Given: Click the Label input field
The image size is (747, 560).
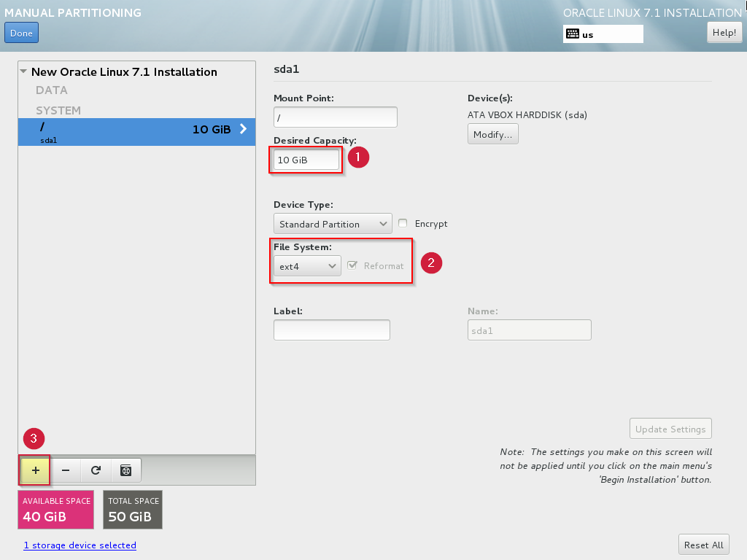Looking at the screenshot, I should tap(332, 330).
